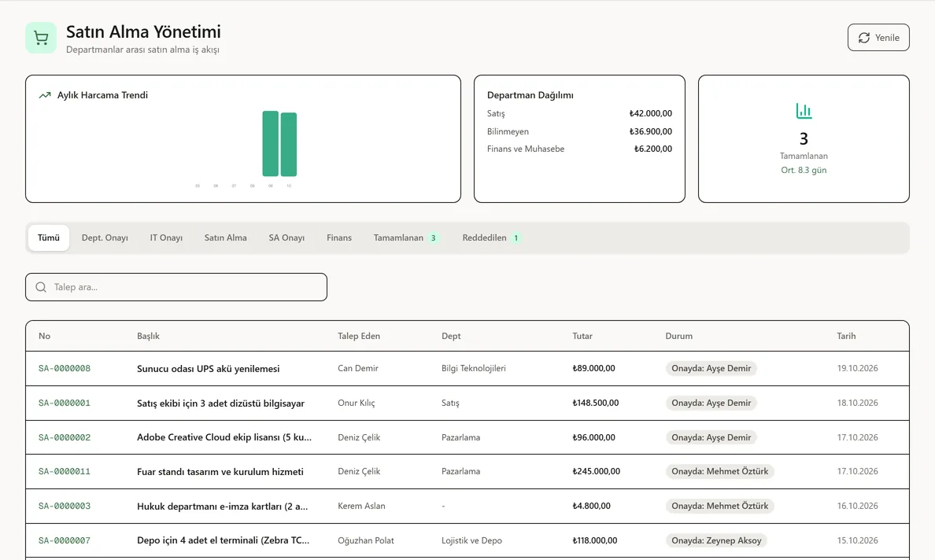Image resolution: width=935 pixels, height=560 pixels.
Task: Open request SA-0000002
Action: pyautogui.click(x=65, y=437)
